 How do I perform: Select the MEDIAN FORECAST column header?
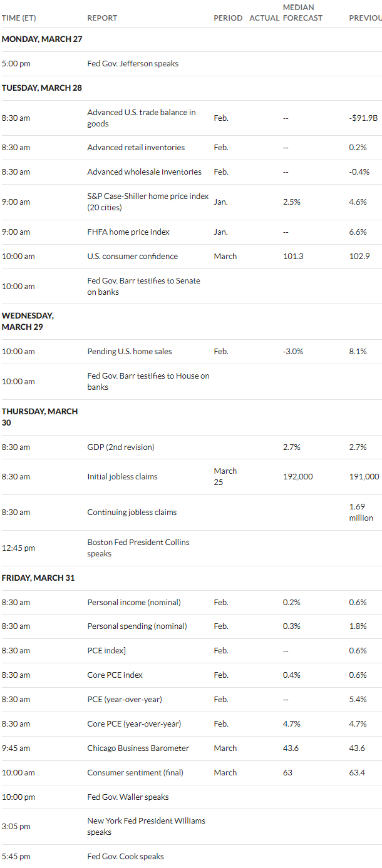click(x=302, y=13)
